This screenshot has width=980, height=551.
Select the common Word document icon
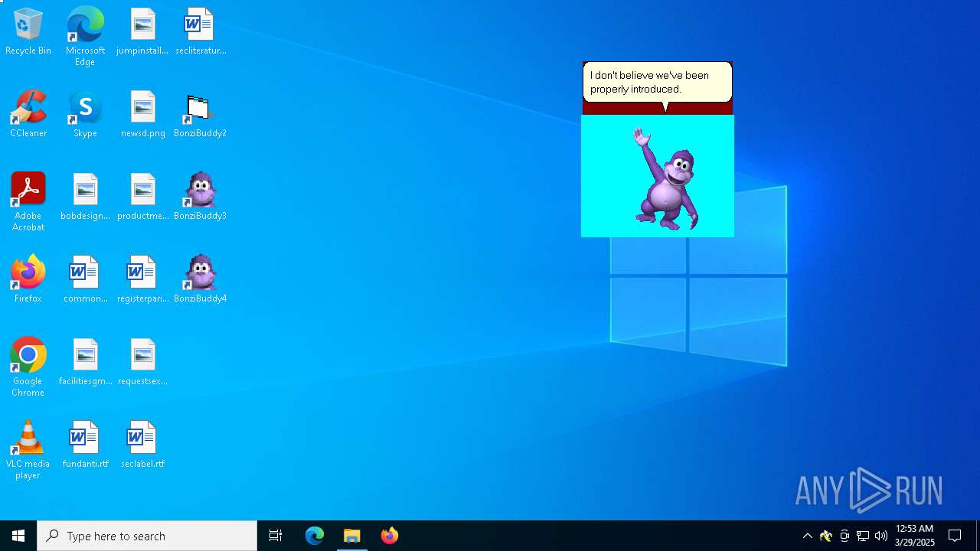click(x=85, y=279)
